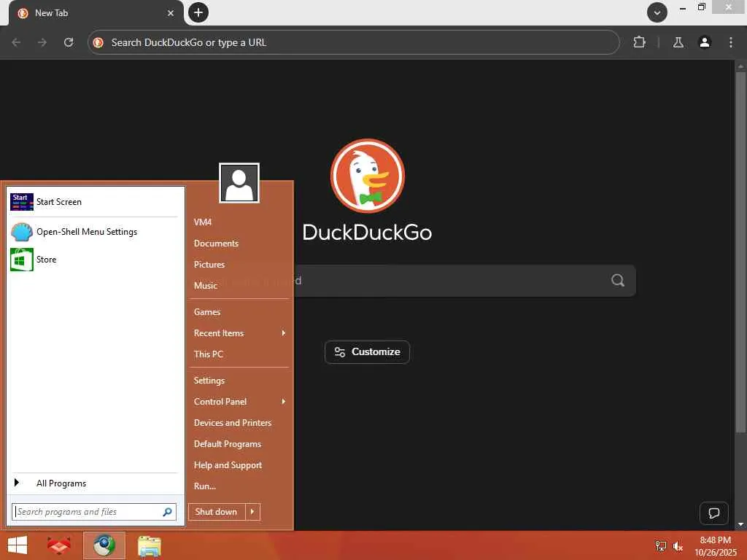This screenshot has width=747, height=560.
Task: Open Pictures from the Start menu
Action: point(209,264)
